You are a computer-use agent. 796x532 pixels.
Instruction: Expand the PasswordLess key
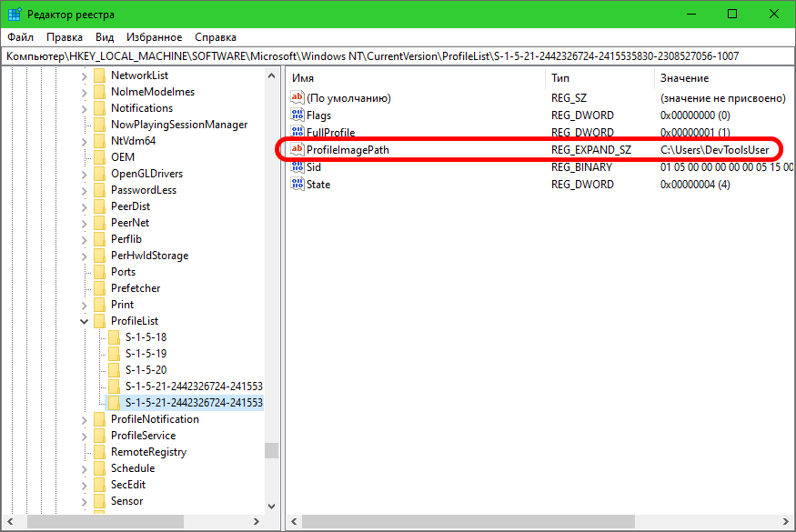(x=85, y=190)
